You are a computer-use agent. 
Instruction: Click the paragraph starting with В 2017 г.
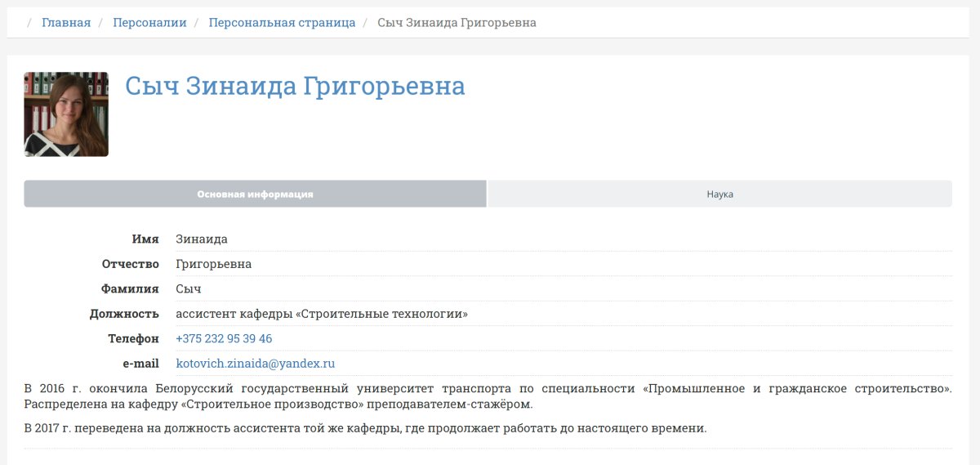coord(365,428)
